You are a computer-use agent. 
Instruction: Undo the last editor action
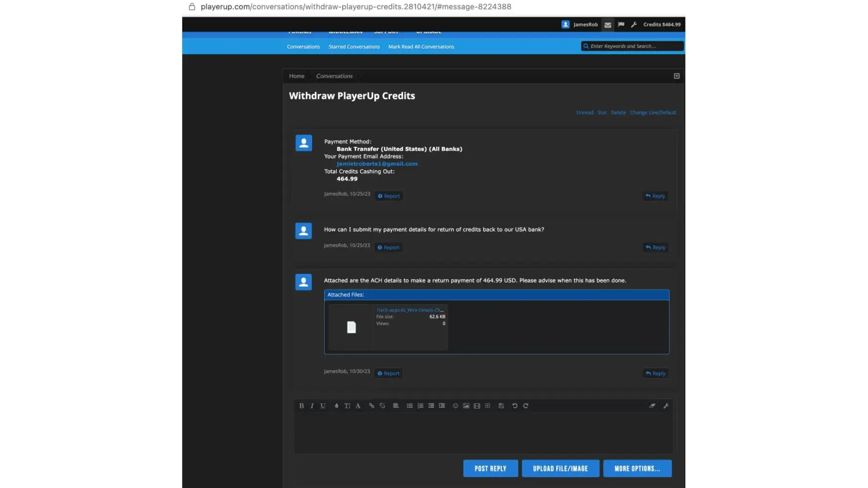pyautogui.click(x=515, y=406)
